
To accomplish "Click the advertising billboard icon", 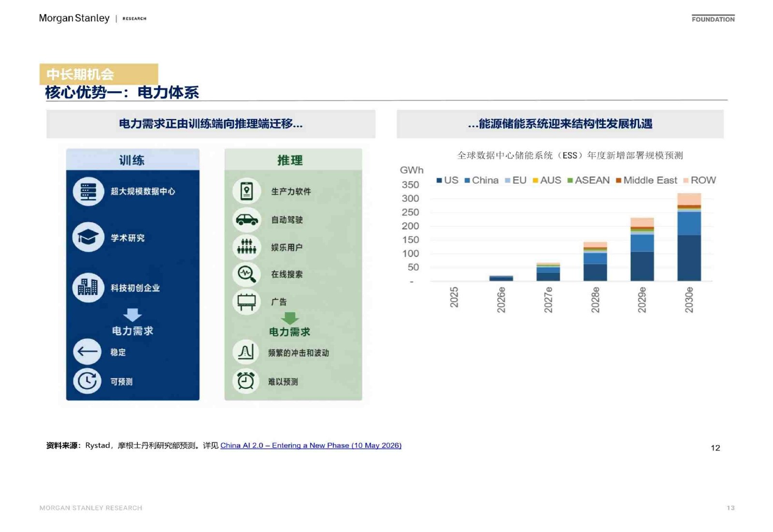I will pyautogui.click(x=247, y=302).
